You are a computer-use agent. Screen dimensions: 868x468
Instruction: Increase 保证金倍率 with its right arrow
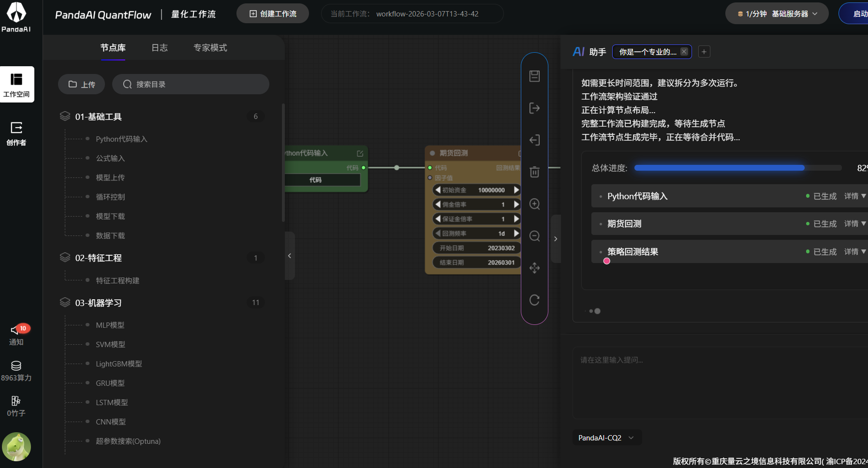[x=516, y=219]
